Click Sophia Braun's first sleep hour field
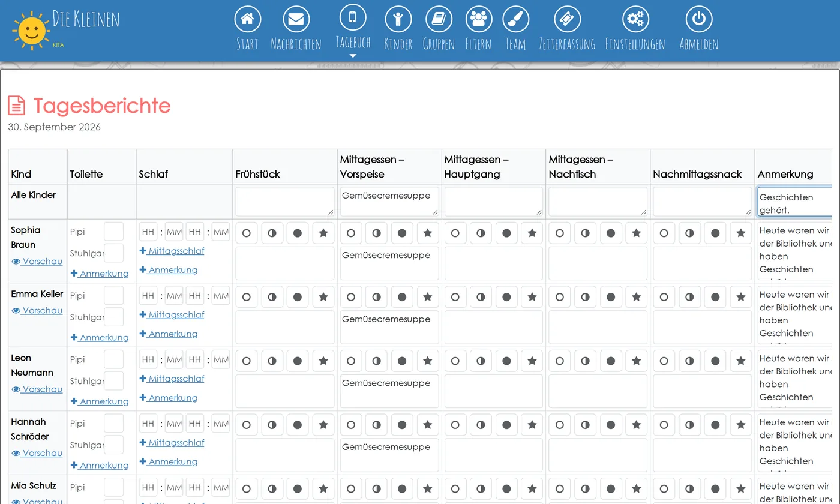The width and height of the screenshot is (840, 504). [148, 232]
